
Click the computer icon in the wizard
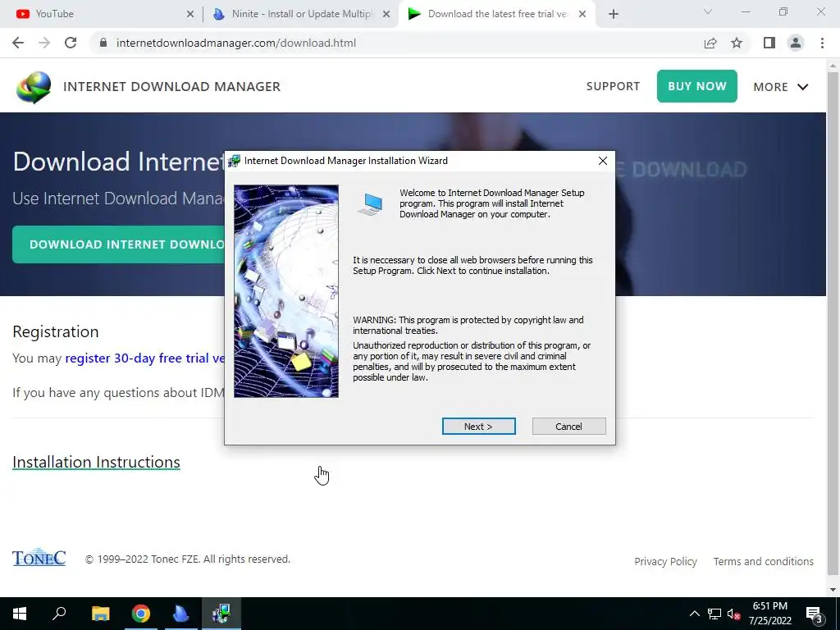click(x=370, y=204)
